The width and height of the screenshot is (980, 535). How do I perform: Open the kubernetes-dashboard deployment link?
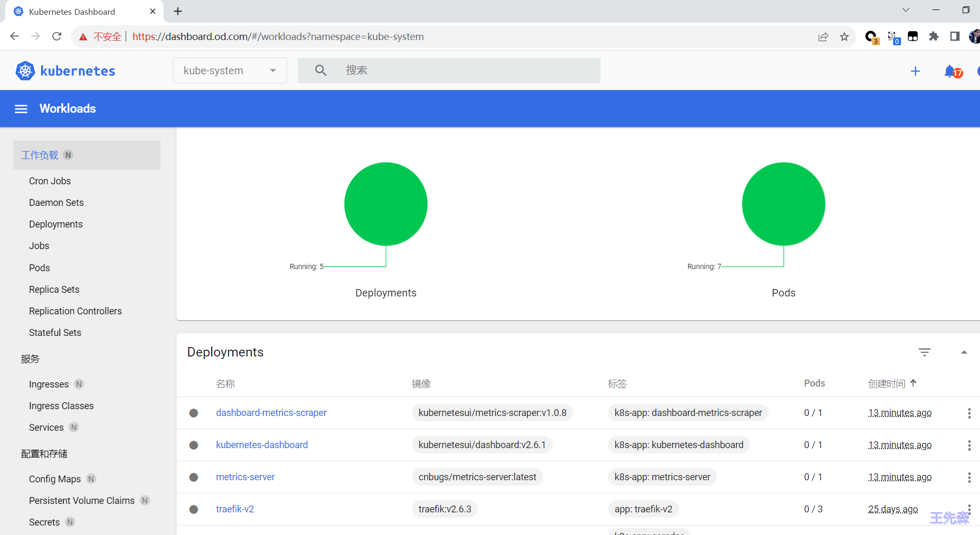pos(262,445)
